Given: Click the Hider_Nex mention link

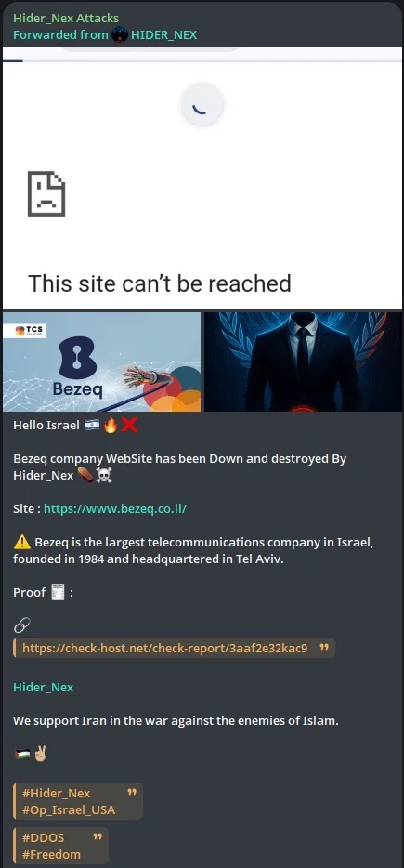Looking at the screenshot, I should coord(43,687).
